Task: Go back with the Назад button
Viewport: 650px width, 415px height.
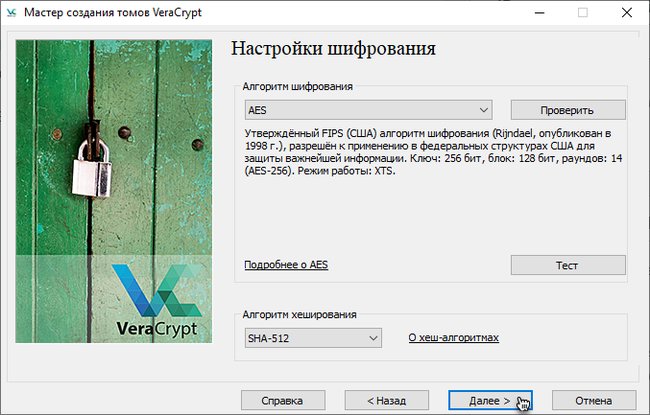Action: point(386,400)
